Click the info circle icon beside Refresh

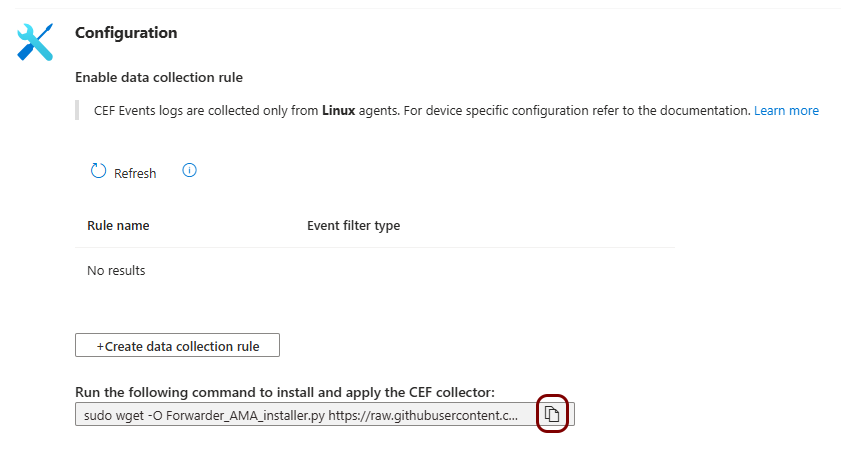(x=189, y=171)
